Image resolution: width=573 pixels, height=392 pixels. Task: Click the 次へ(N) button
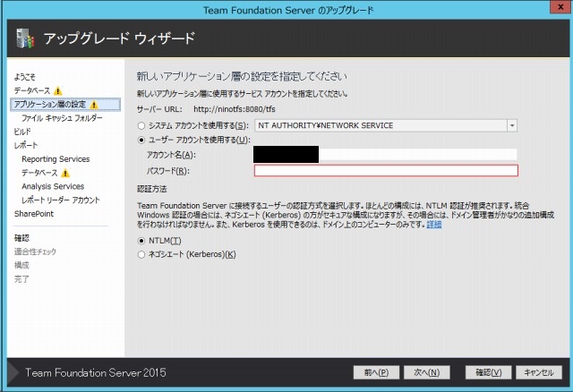pyautogui.click(x=426, y=372)
